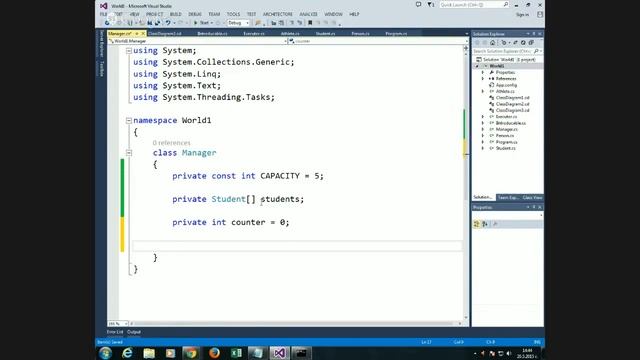
Task: Click the Sign in link
Action: [522, 15]
